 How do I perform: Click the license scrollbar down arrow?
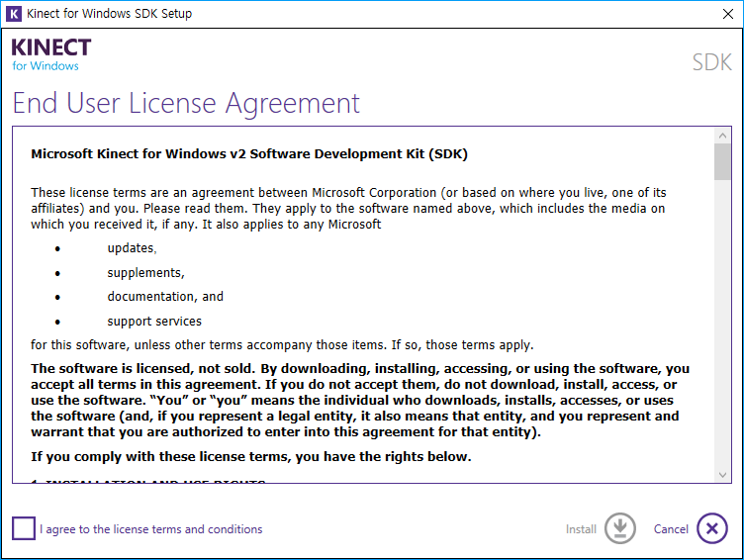(x=722, y=475)
